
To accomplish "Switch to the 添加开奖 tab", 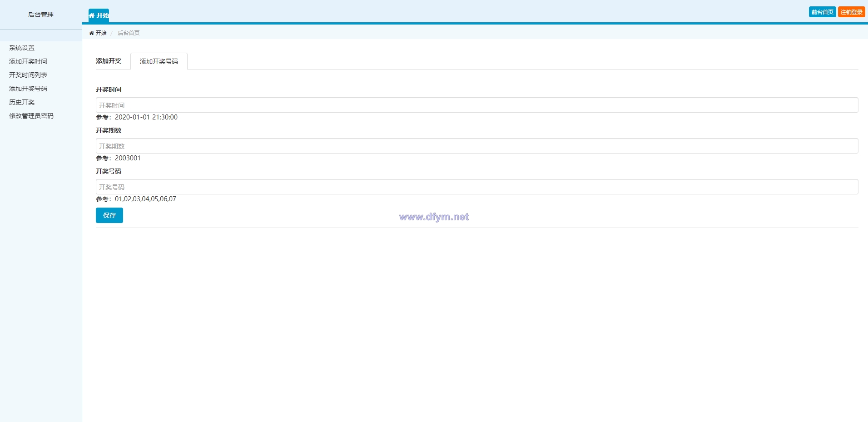I will tap(109, 61).
